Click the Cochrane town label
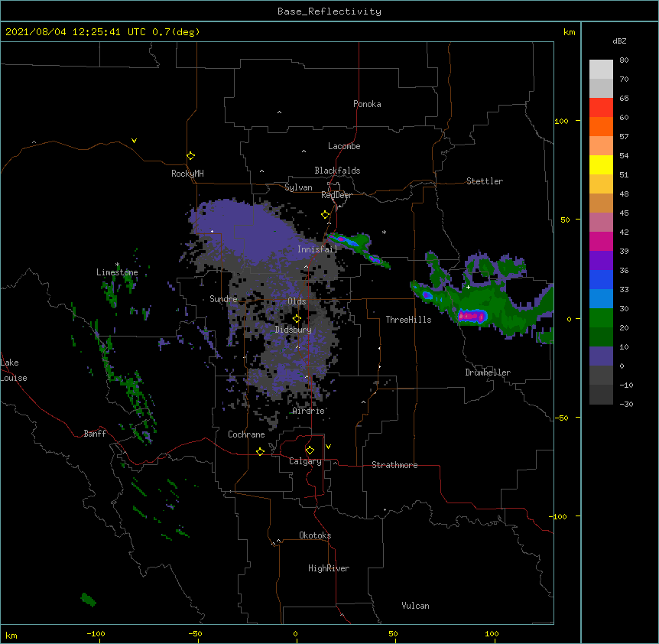 (x=246, y=434)
